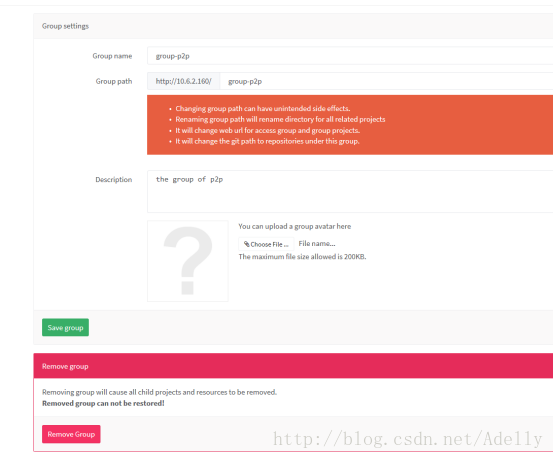Click the Description label
Screen dimensions: 554x459
pos(114,180)
